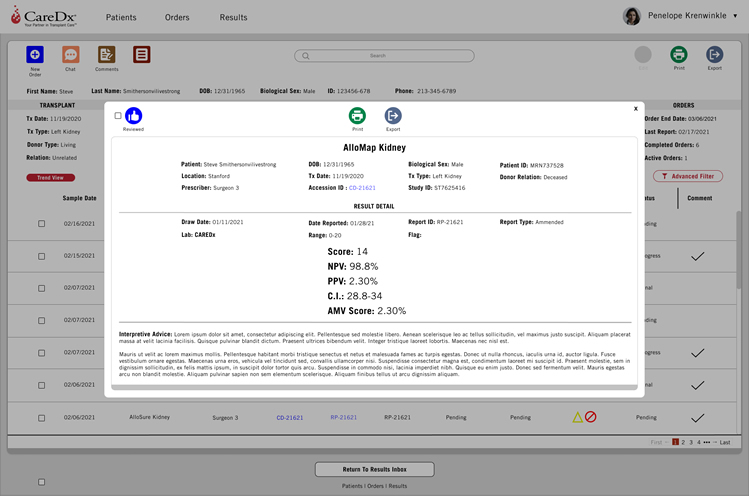Go to page 2 in pagination

coord(683,442)
